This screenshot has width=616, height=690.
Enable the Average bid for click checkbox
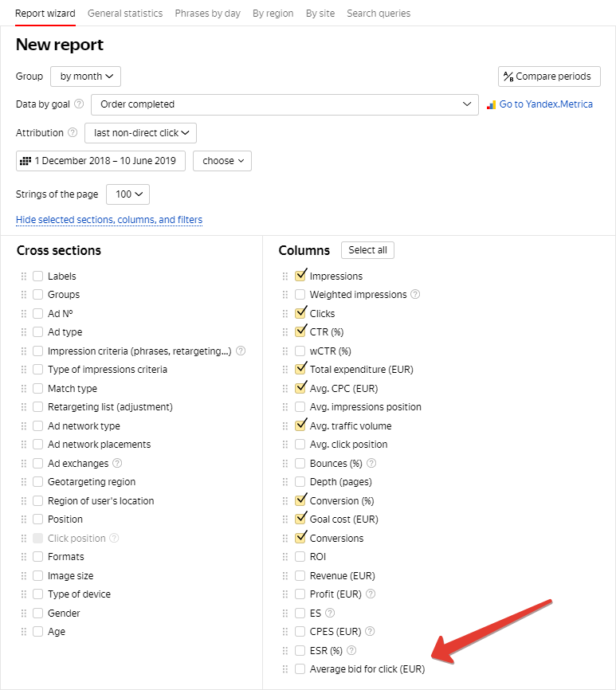tap(300, 669)
